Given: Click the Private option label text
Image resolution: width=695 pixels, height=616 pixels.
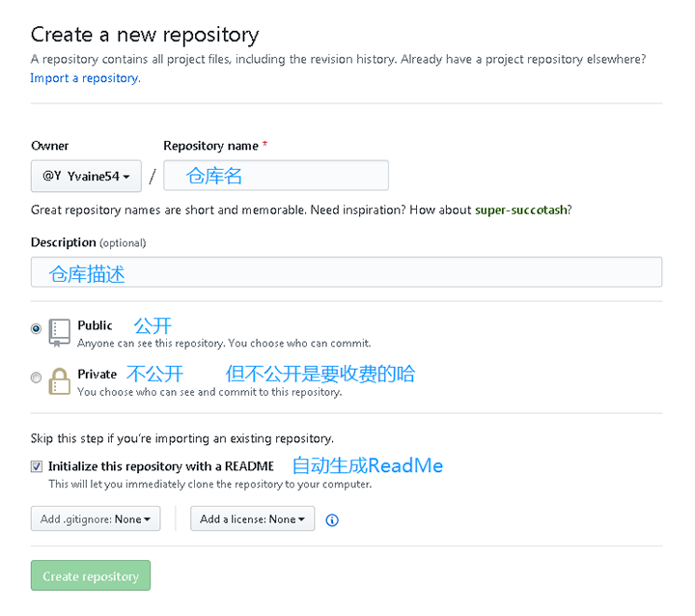Looking at the screenshot, I should (x=97, y=375).
